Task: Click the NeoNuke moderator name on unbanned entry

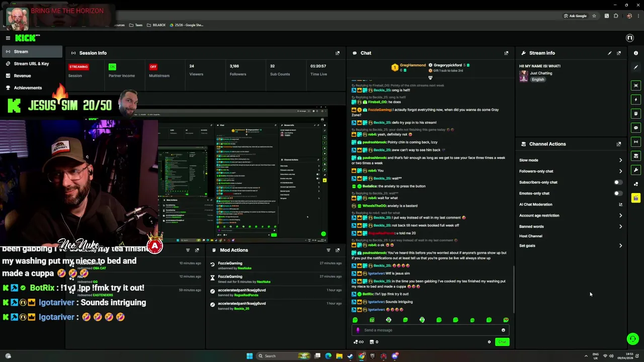Action: click(x=245, y=268)
